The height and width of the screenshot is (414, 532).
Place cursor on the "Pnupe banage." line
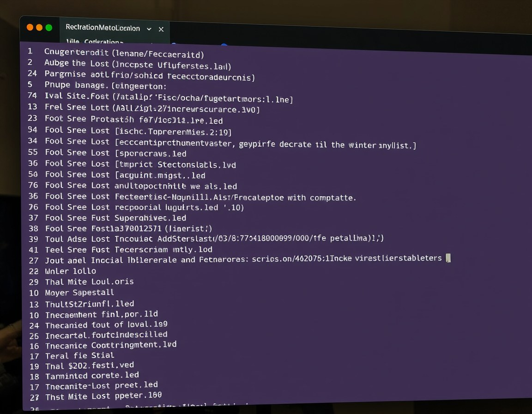point(105,85)
